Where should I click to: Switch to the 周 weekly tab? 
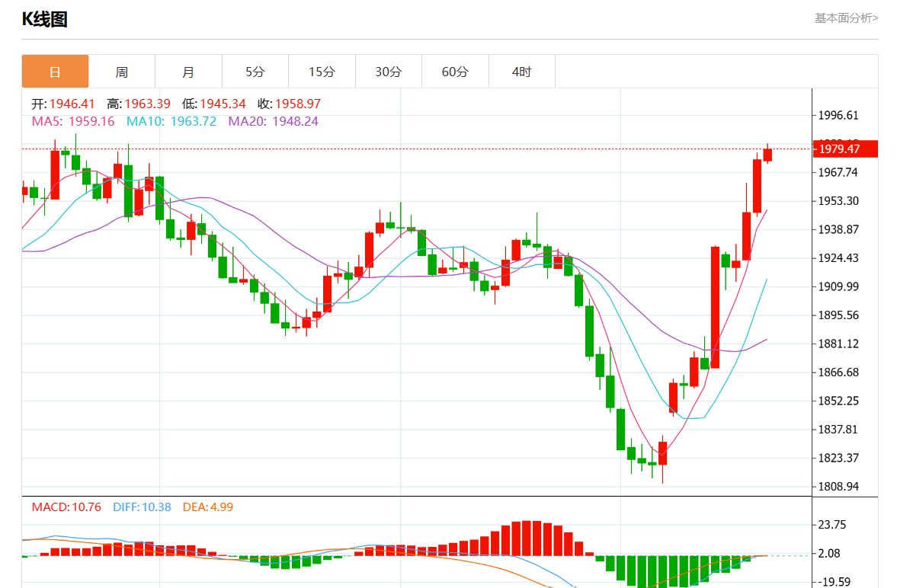[122, 72]
